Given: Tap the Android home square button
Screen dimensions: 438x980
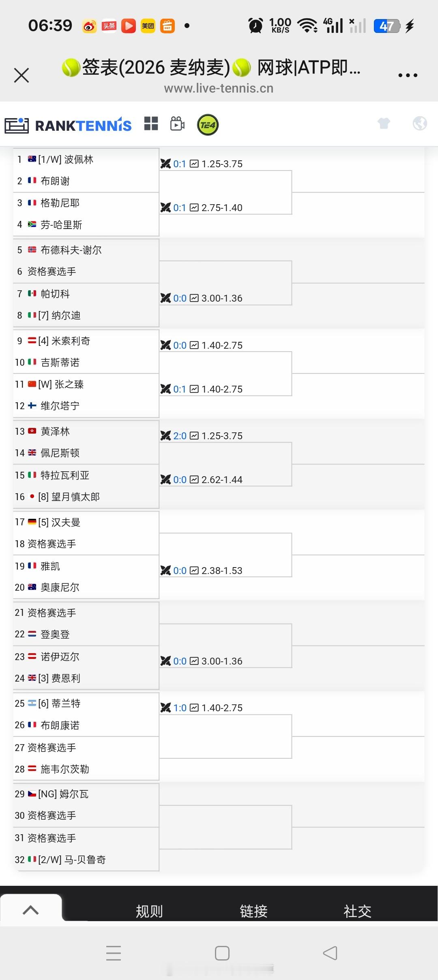Looking at the screenshot, I should pyautogui.click(x=222, y=953).
